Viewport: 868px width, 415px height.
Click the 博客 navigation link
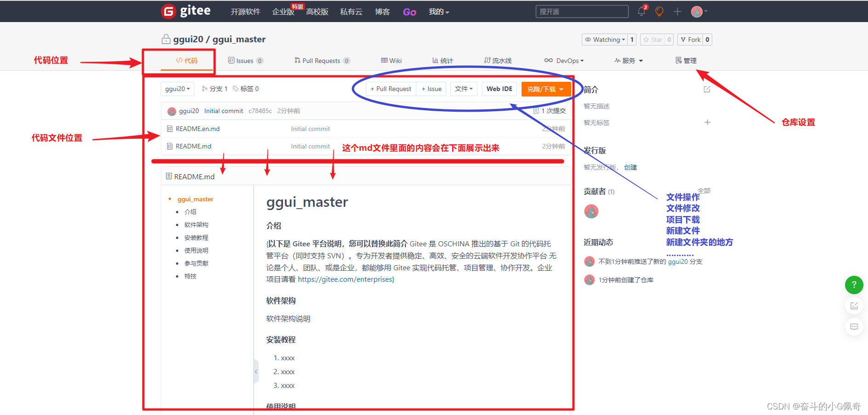pyautogui.click(x=382, y=11)
